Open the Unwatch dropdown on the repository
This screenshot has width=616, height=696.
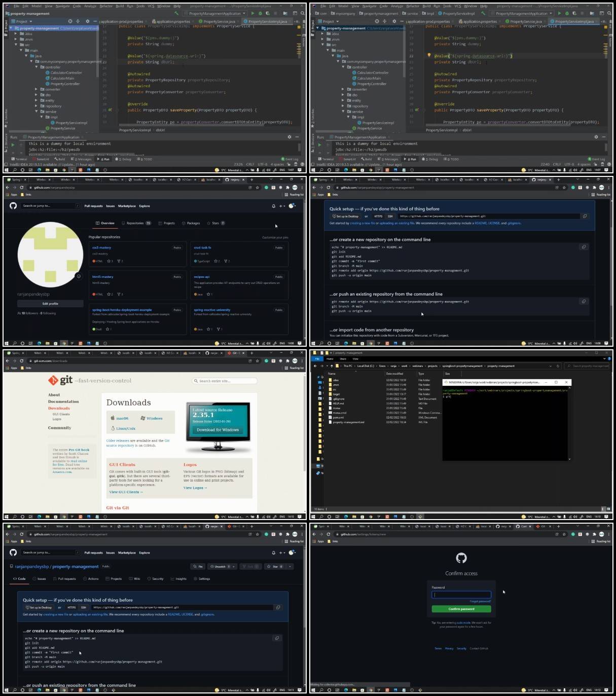click(223, 566)
